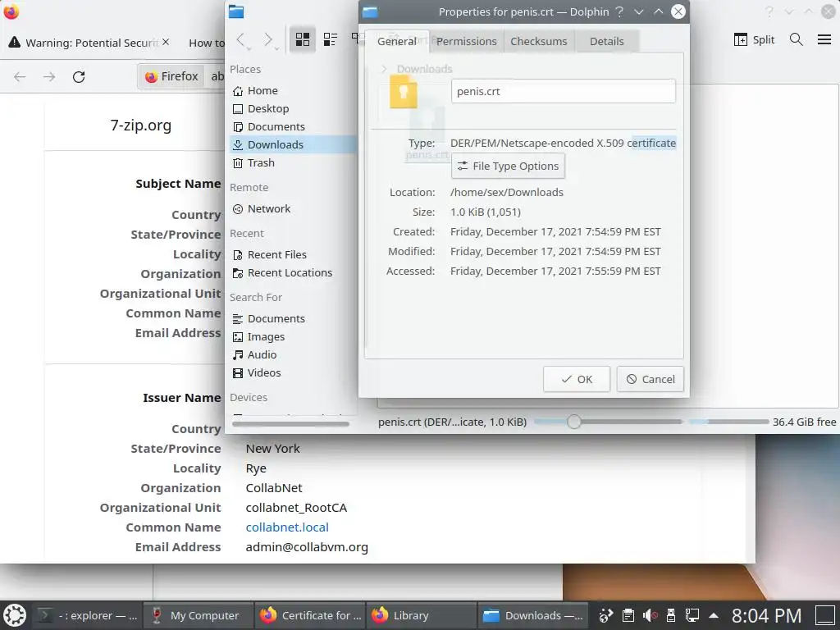The image size is (840, 630).
Task: Click the Show Desktop button in panel
Action: point(825,615)
